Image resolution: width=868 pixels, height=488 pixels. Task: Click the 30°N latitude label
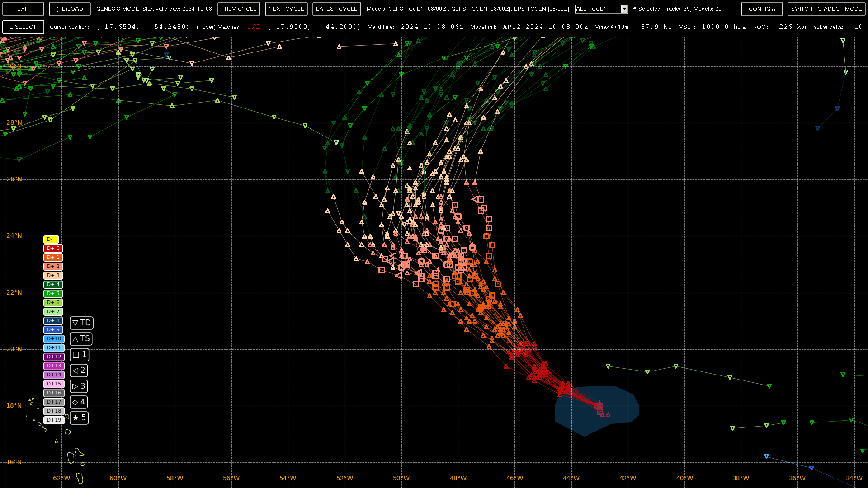click(14, 66)
